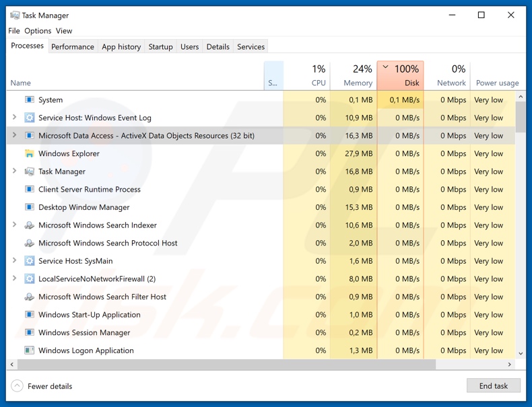
Task: Click the End task button
Action: tap(494, 385)
